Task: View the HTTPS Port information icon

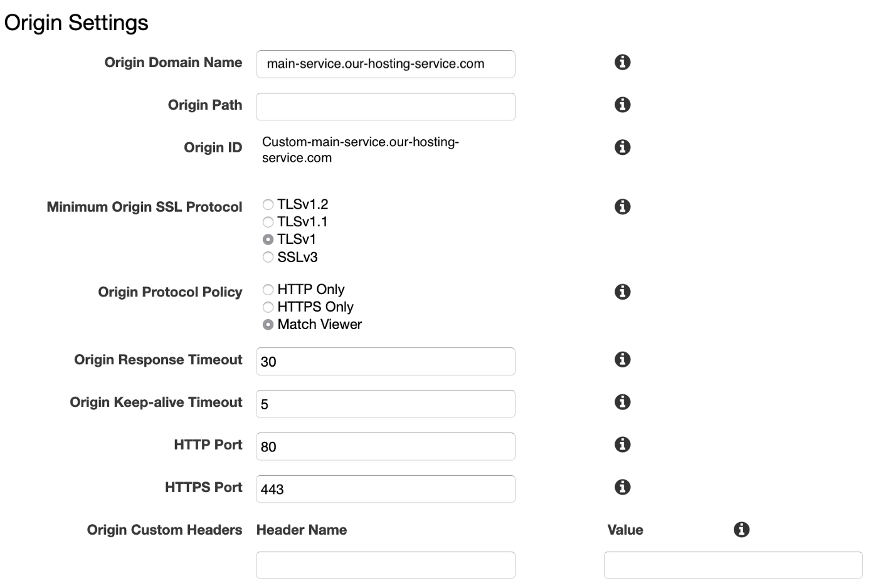Action: coord(622,487)
